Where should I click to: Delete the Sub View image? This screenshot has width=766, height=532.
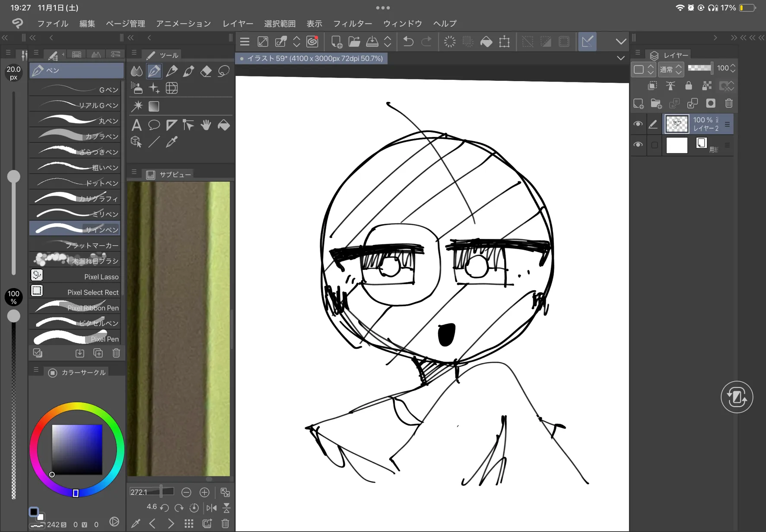225,524
